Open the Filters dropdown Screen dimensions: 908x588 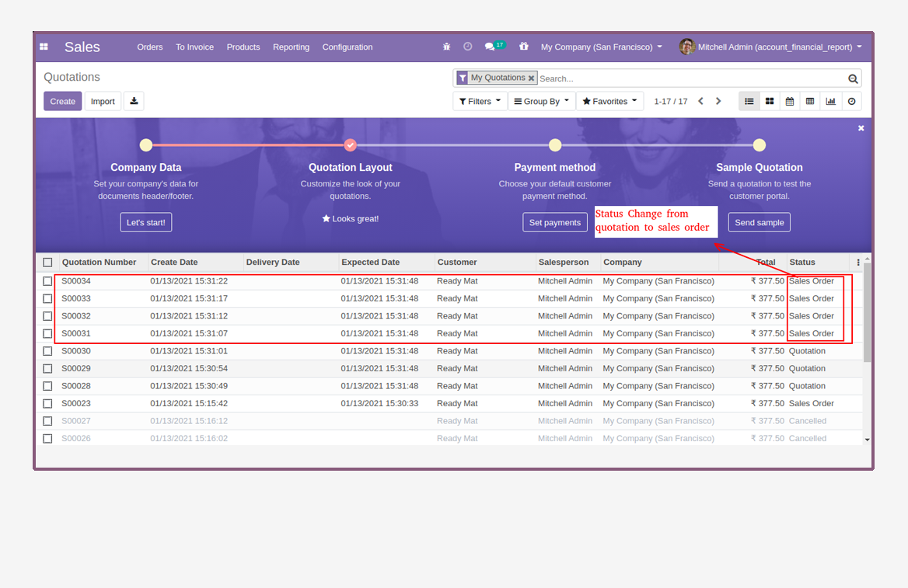(480, 101)
